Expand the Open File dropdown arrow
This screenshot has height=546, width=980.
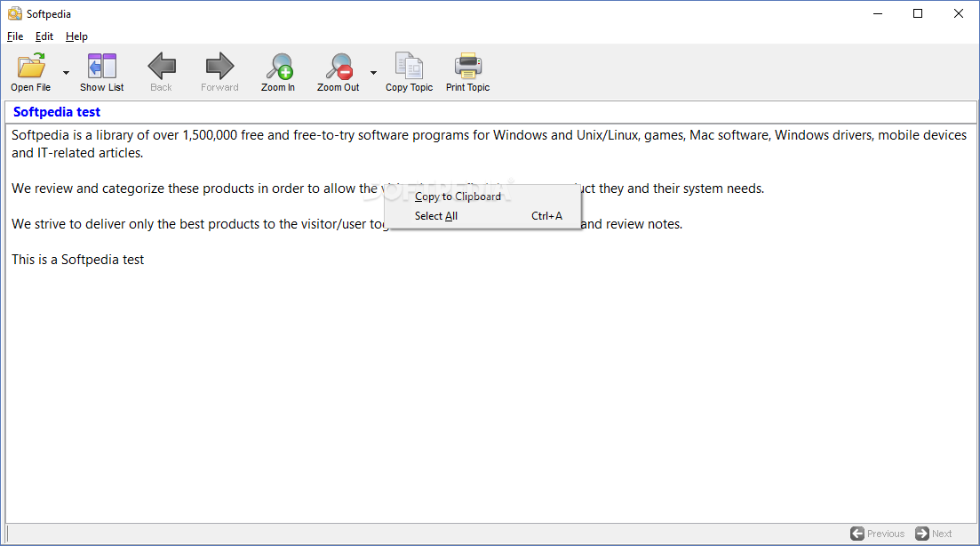coord(66,73)
